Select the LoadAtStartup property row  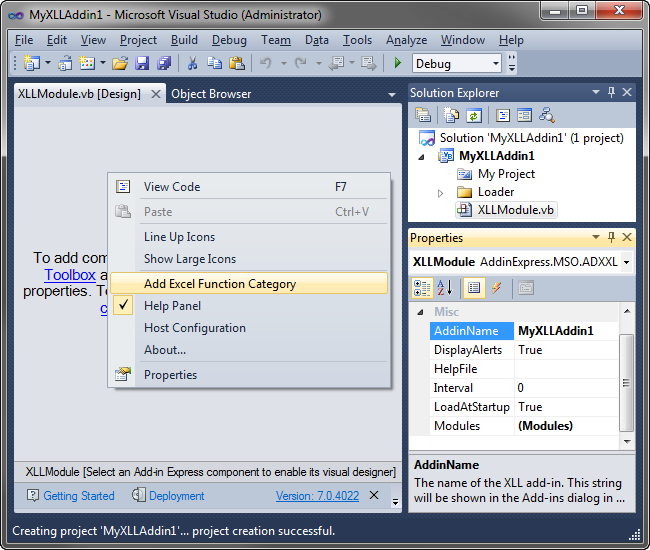tap(524, 407)
